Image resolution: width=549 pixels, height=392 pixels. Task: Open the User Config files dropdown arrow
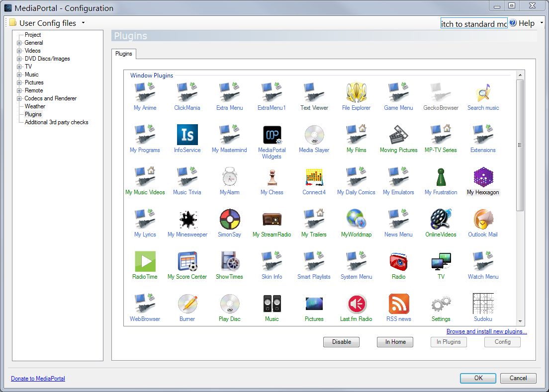[x=84, y=23]
